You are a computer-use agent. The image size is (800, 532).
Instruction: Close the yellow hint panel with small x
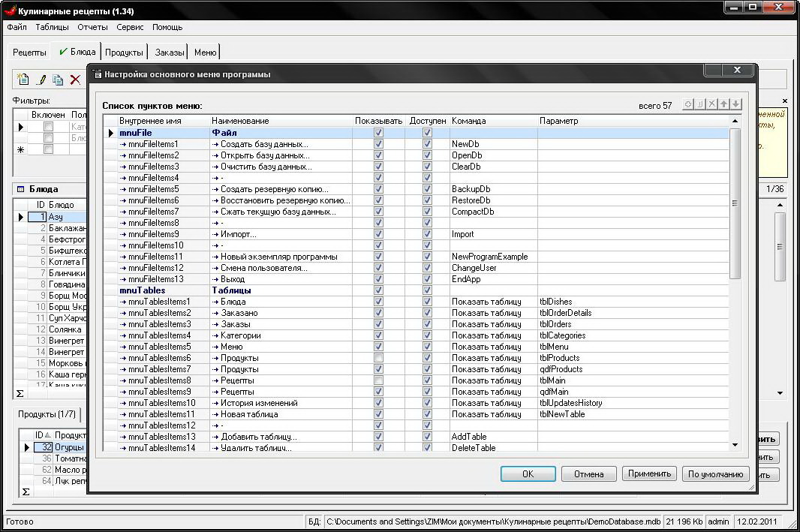785,101
